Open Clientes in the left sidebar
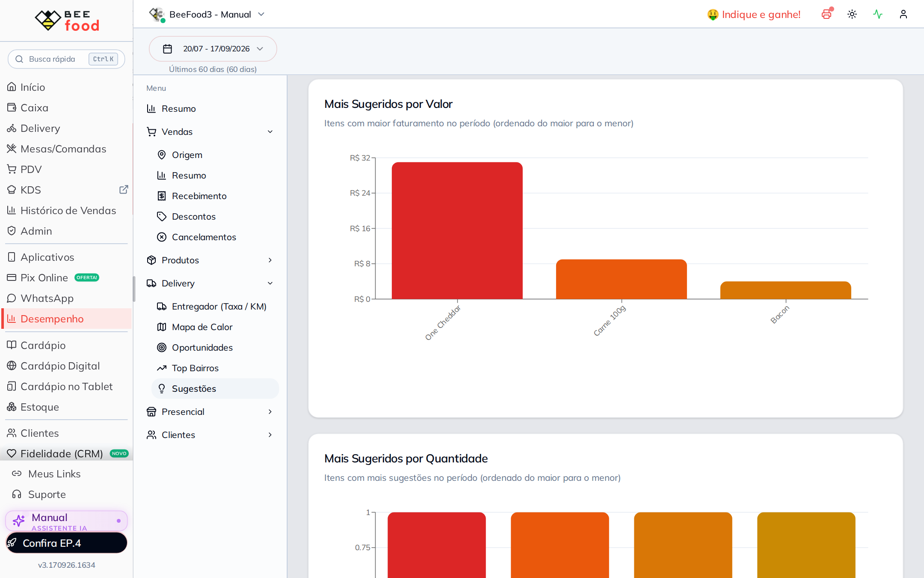Image resolution: width=924 pixels, height=578 pixels. 67,433
